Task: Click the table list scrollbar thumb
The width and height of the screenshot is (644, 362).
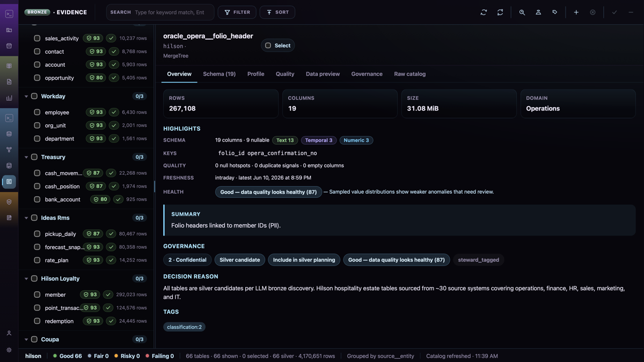Action: [x=155, y=186]
